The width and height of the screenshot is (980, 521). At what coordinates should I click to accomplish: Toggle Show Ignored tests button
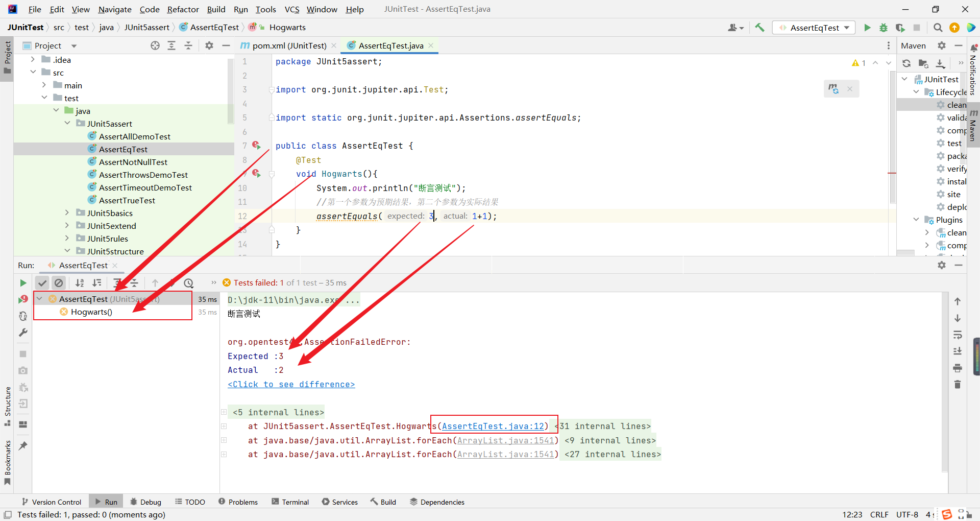[59, 283]
